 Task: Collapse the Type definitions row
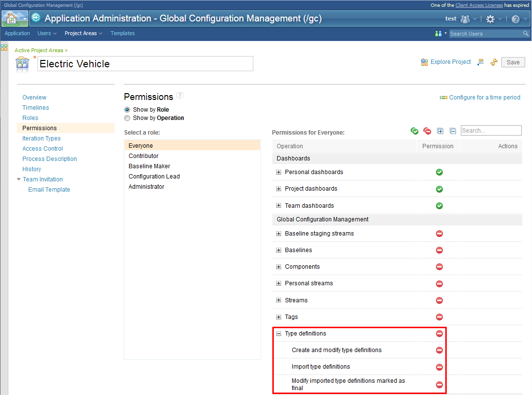pos(279,334)
